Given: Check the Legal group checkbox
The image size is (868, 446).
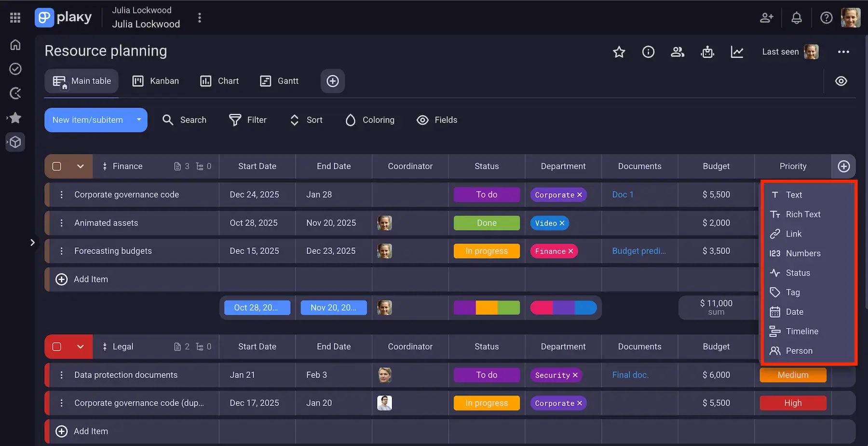Looking at the screenshot, I should pyautogui.click(x=56, y=346).
